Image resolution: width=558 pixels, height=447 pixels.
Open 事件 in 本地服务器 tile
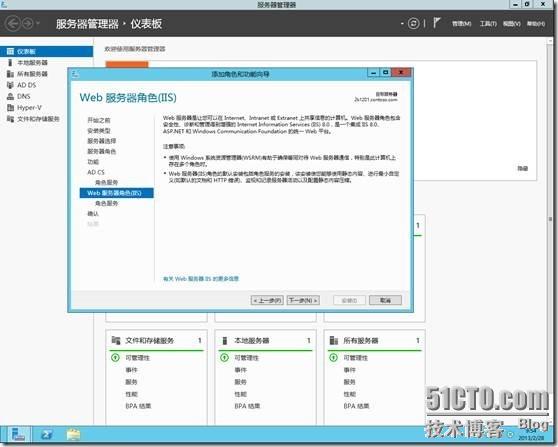point(240,370)
